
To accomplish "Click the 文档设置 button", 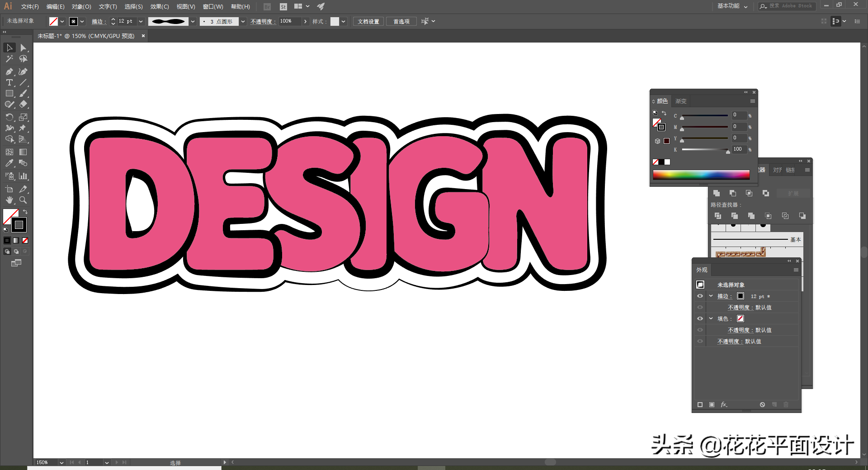I will pos(368,21).
